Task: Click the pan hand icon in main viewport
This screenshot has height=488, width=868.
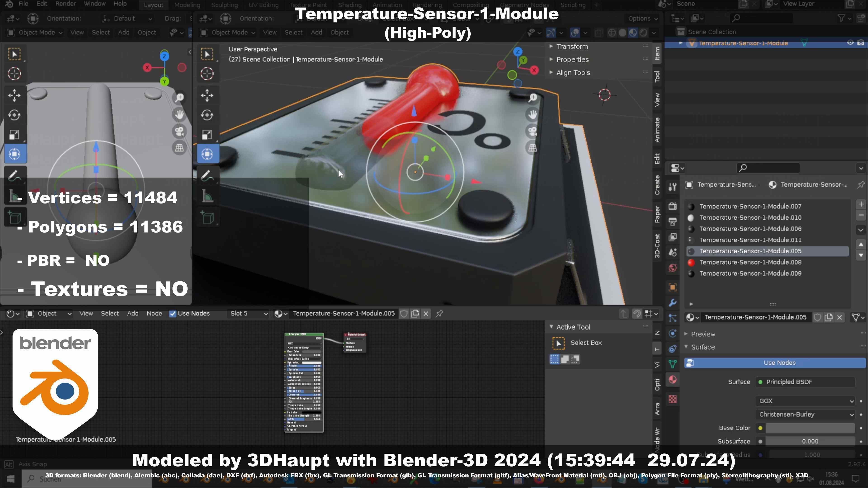Action: (x=533, y=115)
